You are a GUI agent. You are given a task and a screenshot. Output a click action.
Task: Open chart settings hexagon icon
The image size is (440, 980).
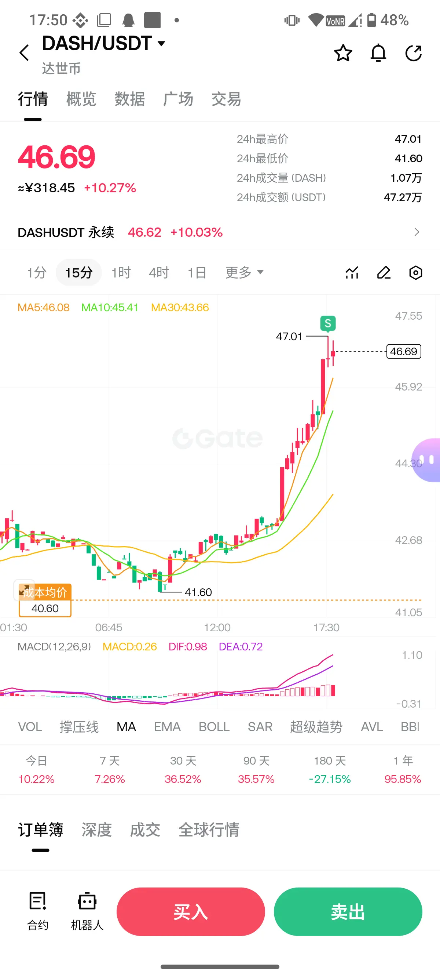[x=416, y=272]
